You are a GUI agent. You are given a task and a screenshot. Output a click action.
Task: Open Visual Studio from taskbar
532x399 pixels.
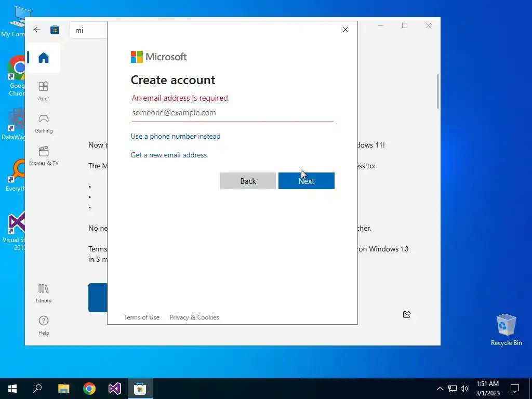[115, 389]
